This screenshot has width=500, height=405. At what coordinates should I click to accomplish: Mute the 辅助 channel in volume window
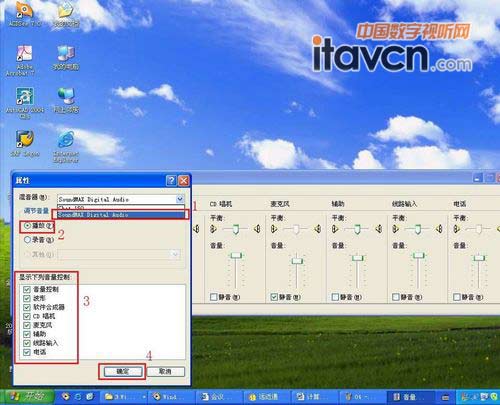pos(335,297)
